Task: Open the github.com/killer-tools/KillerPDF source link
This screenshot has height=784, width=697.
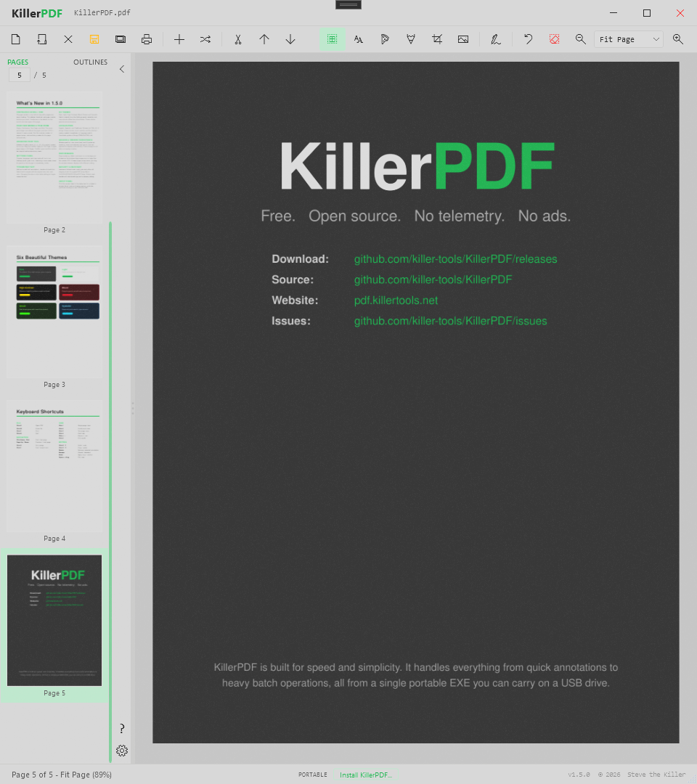Action: click(x=433, y=279)
